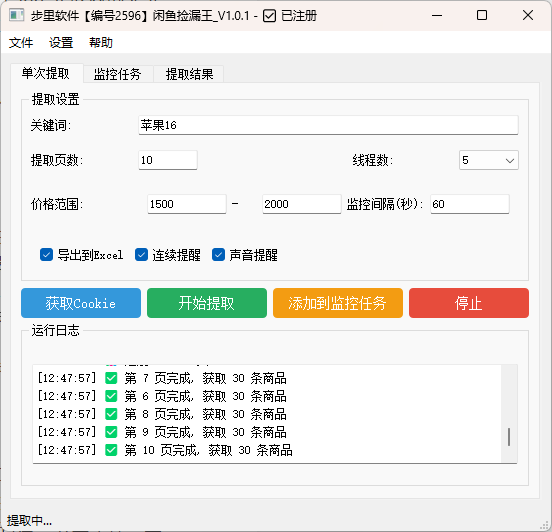
Task: Switch to the 提取结果 tab
Action: (189, 74)
